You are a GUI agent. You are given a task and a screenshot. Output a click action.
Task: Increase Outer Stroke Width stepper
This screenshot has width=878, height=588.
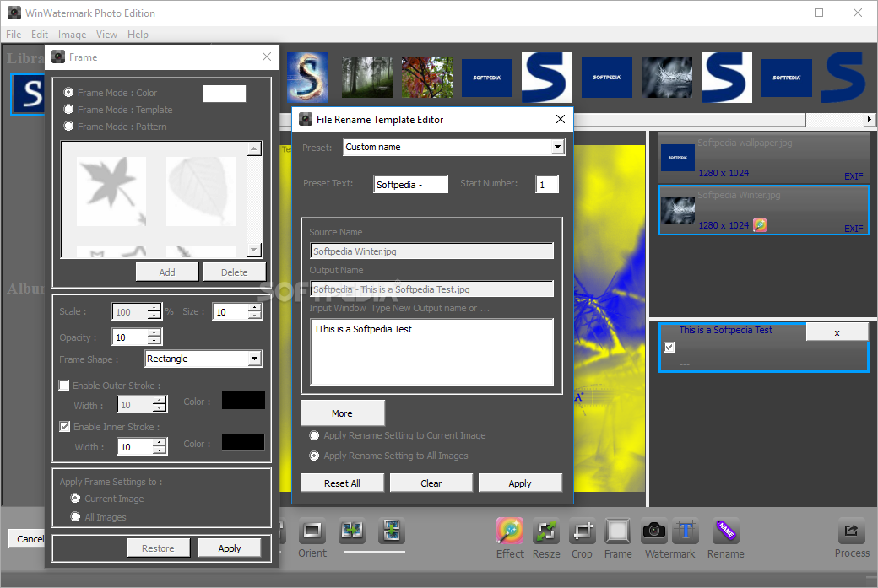coord(160,401)
